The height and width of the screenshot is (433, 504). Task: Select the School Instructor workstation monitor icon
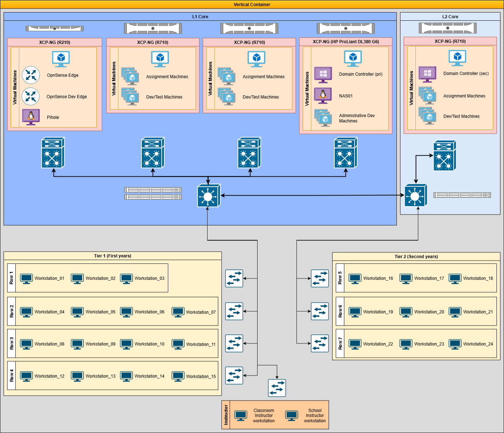point(291,416)
